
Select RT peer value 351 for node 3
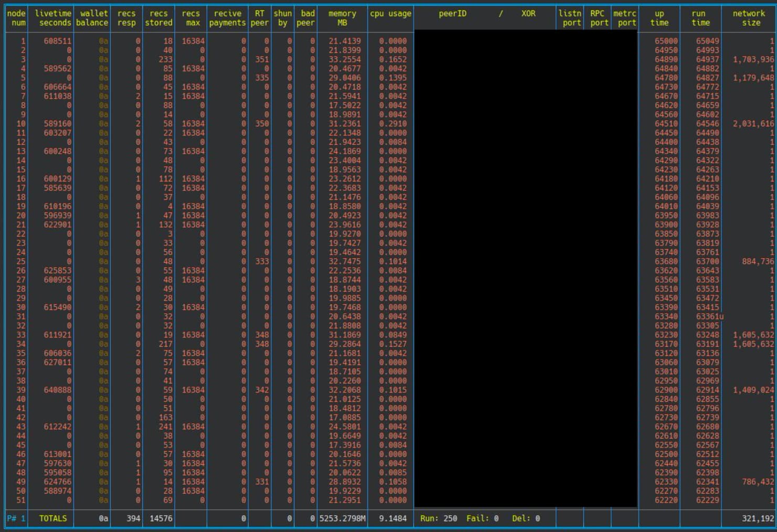click(262, 59)
